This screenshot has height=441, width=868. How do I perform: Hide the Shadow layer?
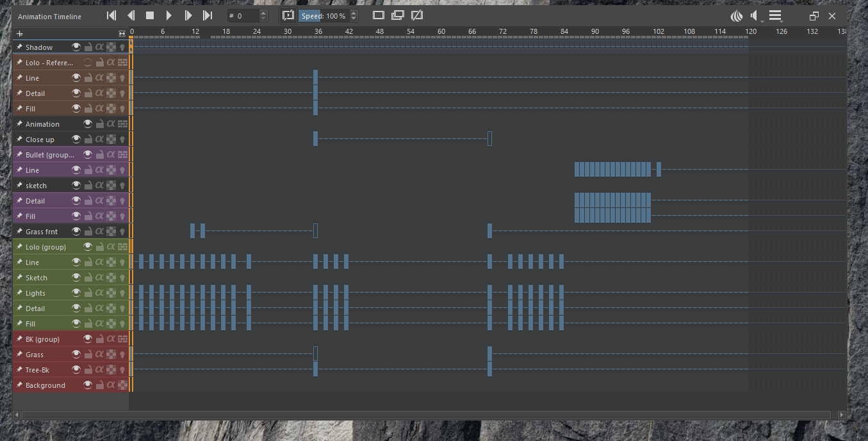(76, 47)
